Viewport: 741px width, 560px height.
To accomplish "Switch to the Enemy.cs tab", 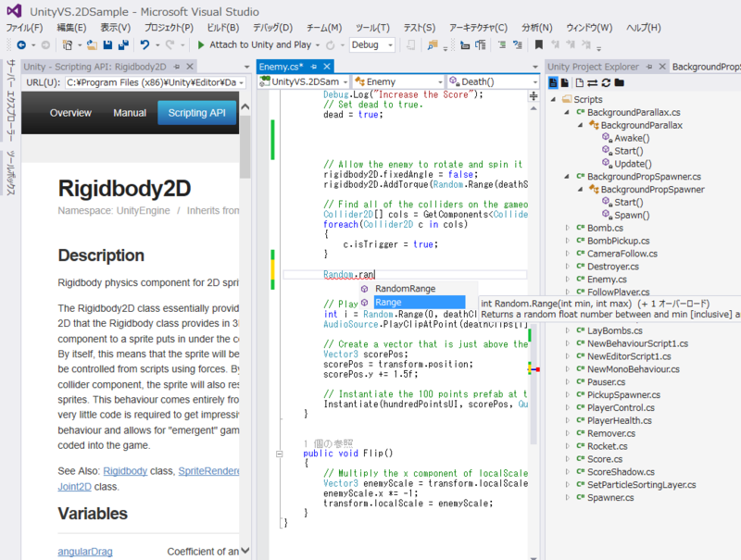I will (281, 67).
